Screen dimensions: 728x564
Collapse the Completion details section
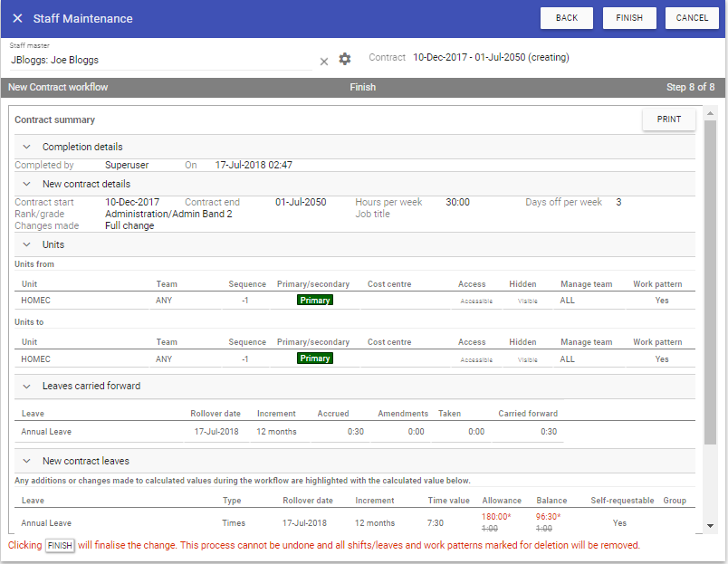pos(26,147)
